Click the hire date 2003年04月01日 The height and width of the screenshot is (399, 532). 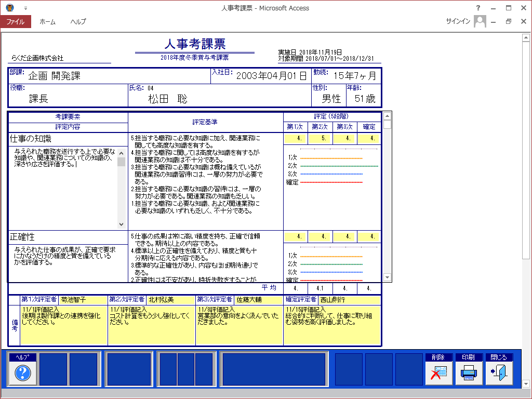(x=271, y=76)
